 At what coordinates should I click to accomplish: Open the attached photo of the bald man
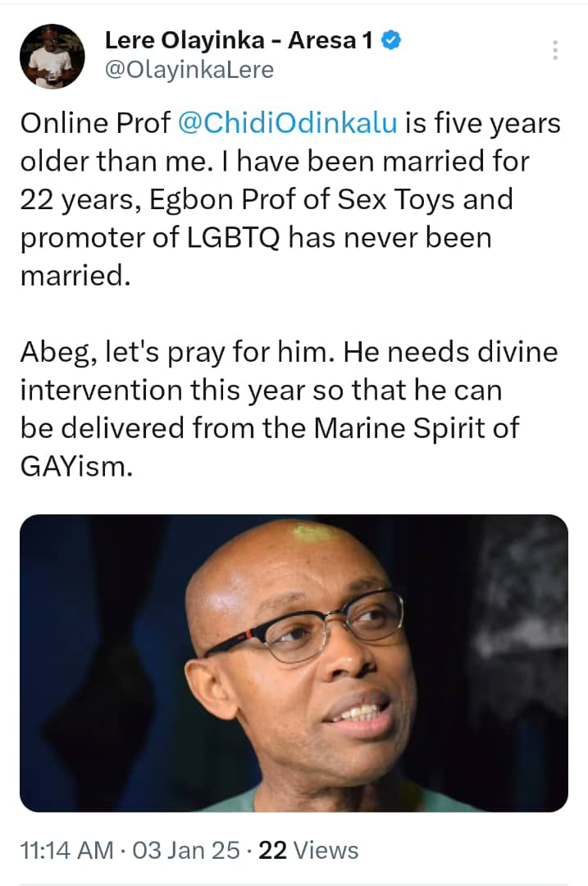pyautogui.click(x=294, y=663)
